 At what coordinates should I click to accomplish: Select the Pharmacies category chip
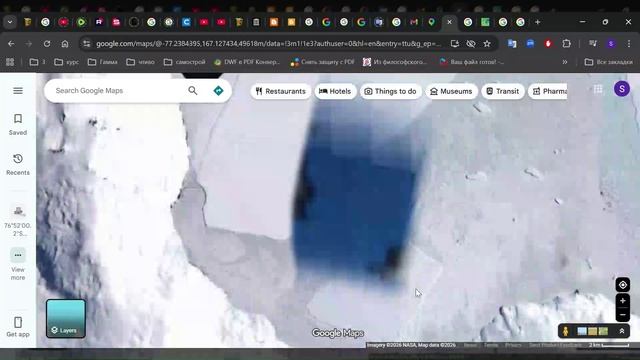(x=548, y=91)
